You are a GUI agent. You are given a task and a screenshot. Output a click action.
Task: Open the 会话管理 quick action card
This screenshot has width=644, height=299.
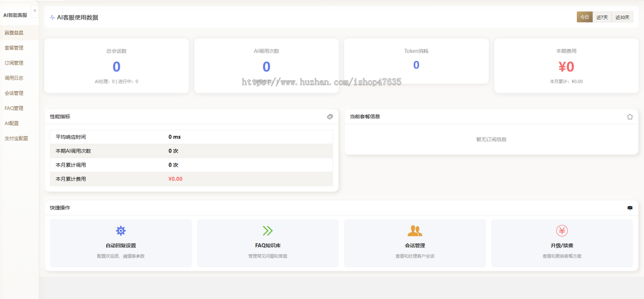coord(415,243)
